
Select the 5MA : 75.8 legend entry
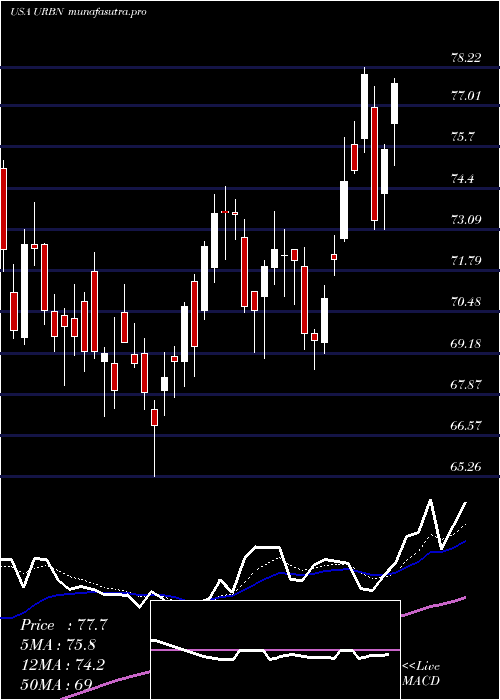point(58,645)
